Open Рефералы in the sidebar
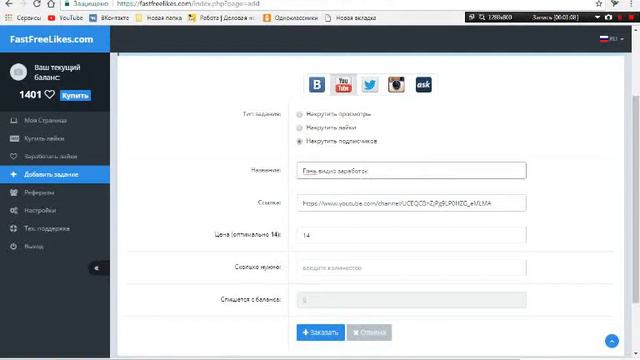This screenshot has height=360, width=640. pyautogui.click(x=55, y=192)
